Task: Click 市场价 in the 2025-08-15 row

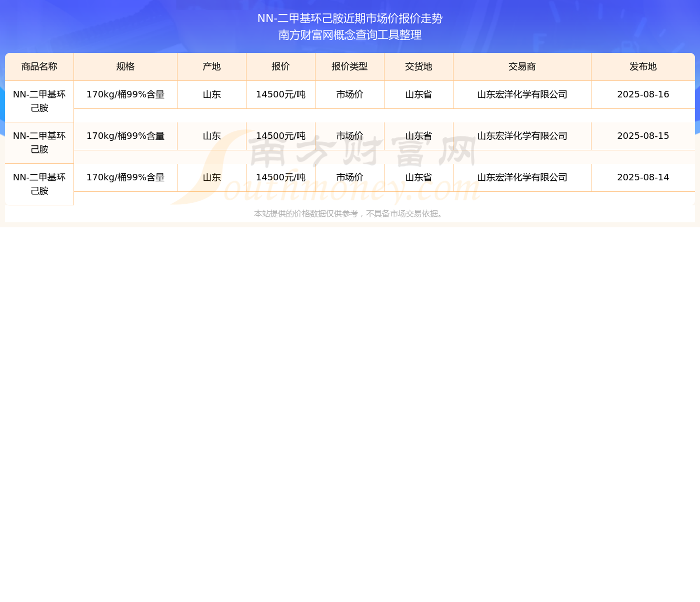Action: [x=350, y=136]
